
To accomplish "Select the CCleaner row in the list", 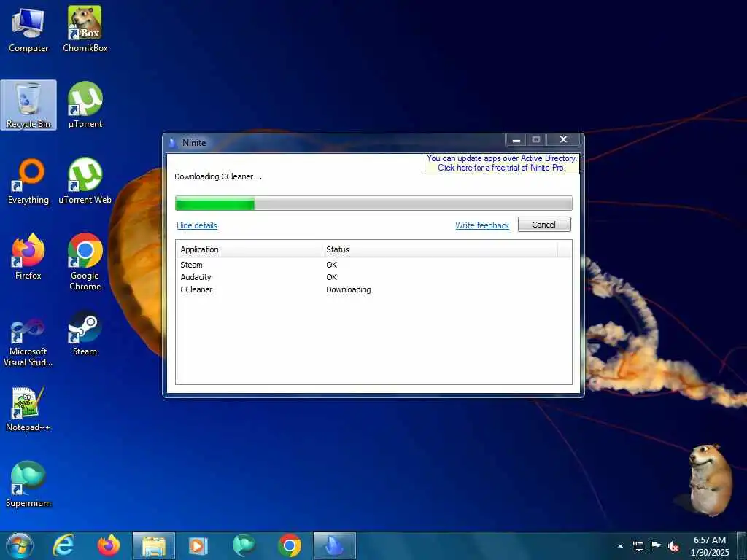I will [373, 289].
